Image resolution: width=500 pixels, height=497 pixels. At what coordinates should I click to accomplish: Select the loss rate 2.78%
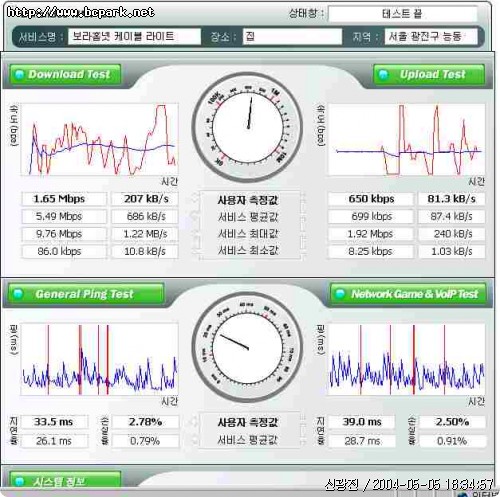click(x=145, y=422)
